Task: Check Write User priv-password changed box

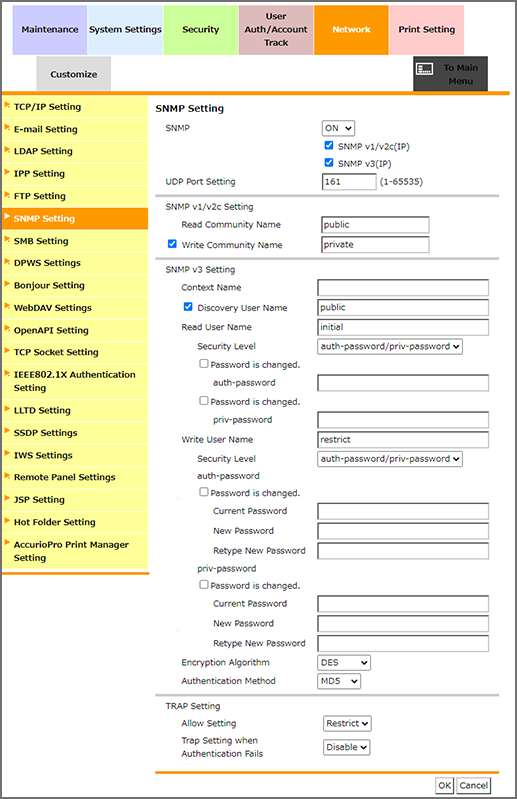Action: coord(204,585)
